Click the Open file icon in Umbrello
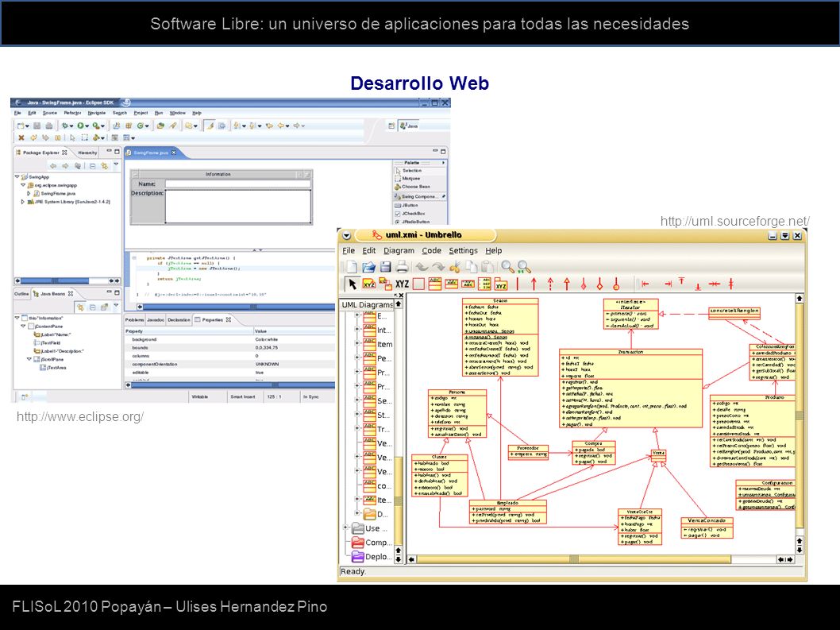 point(368,266)
